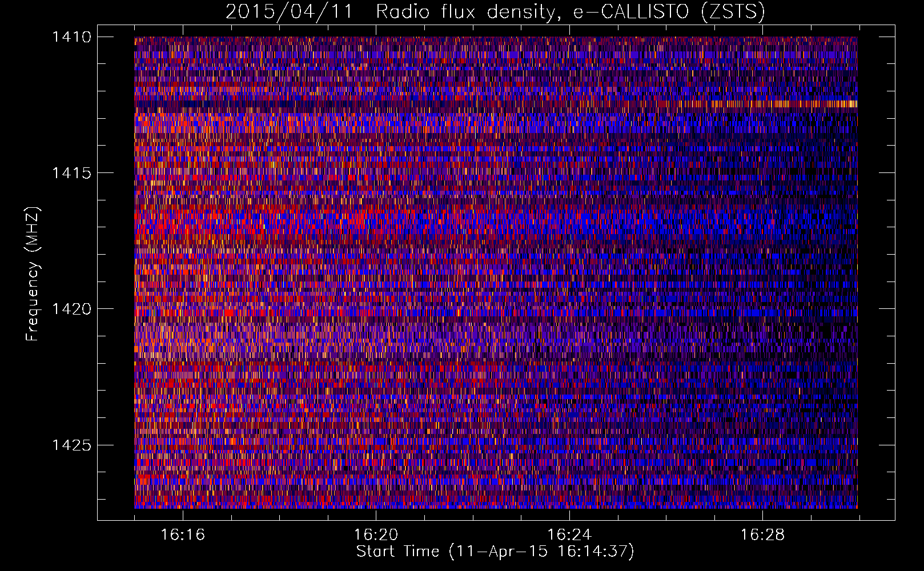Click the '1415' frequency axis label
The width and height of the screenshot is (924, 571).
click(x=71, y=173)
